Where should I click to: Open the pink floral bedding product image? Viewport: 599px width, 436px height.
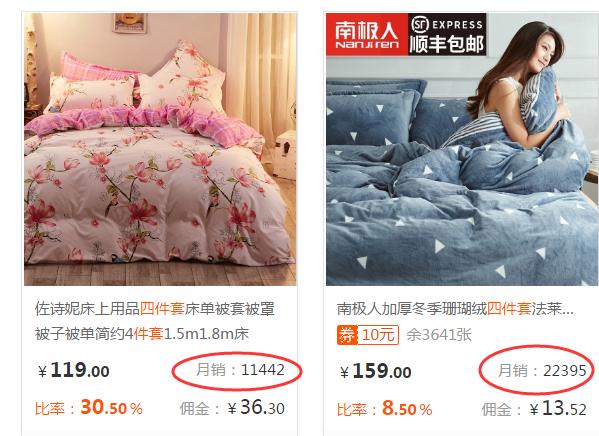tap(160, 149)
